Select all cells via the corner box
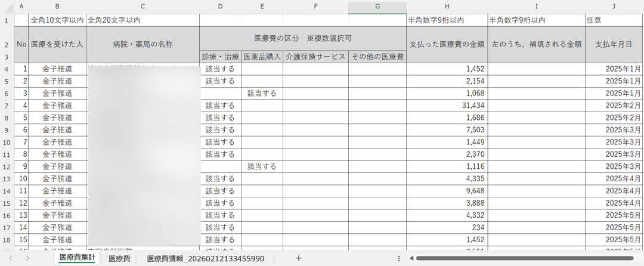This screenshot has height=266, width=644. (7, 7)
